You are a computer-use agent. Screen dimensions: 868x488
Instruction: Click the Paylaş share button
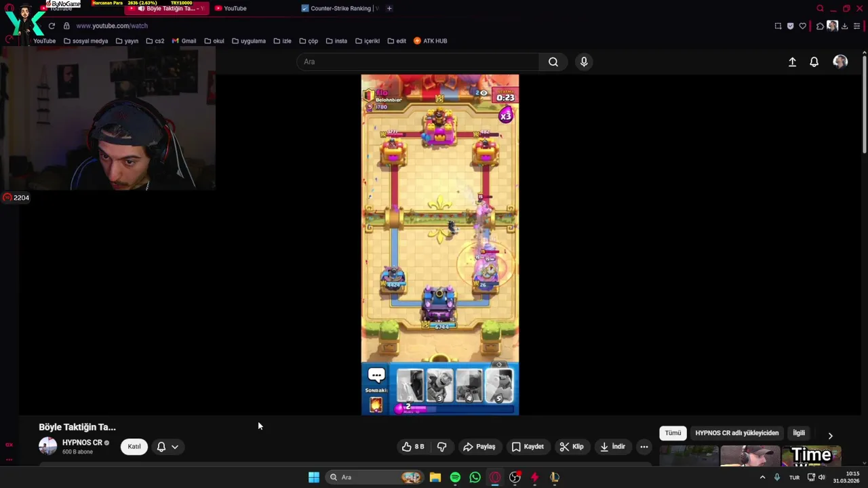click(479, 447)
